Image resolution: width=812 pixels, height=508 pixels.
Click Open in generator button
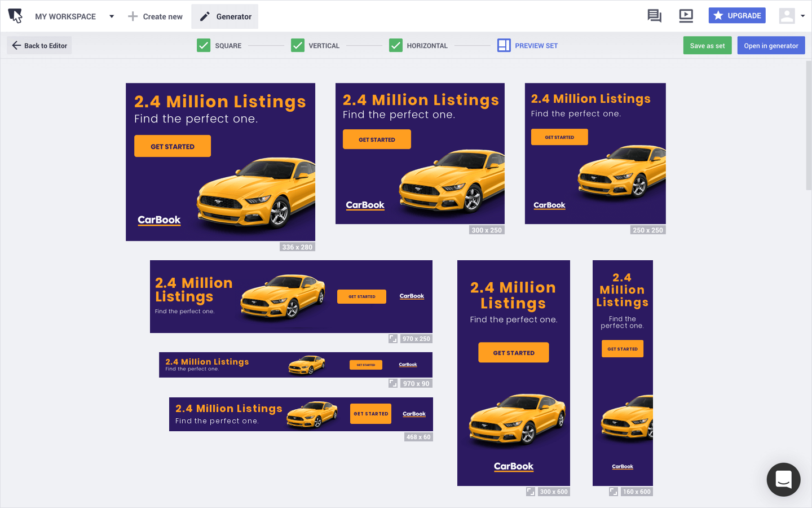[x=771, y=46]
